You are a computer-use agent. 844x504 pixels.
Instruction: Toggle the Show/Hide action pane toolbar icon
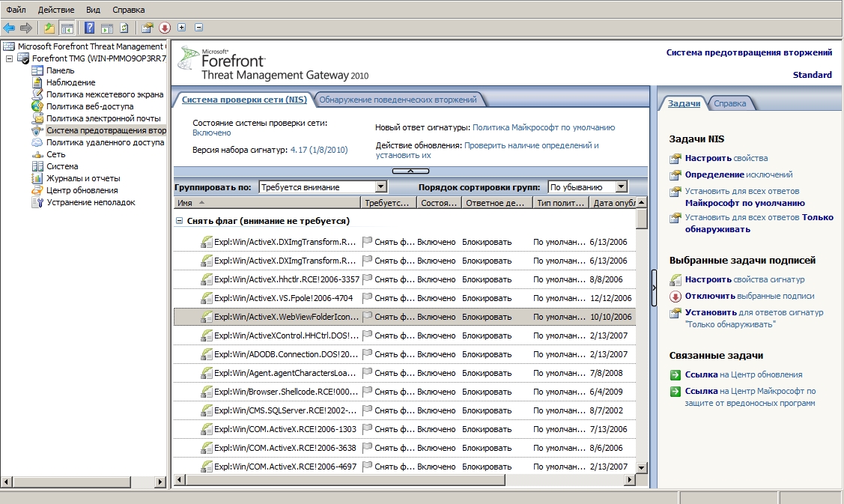click(107, 28)
